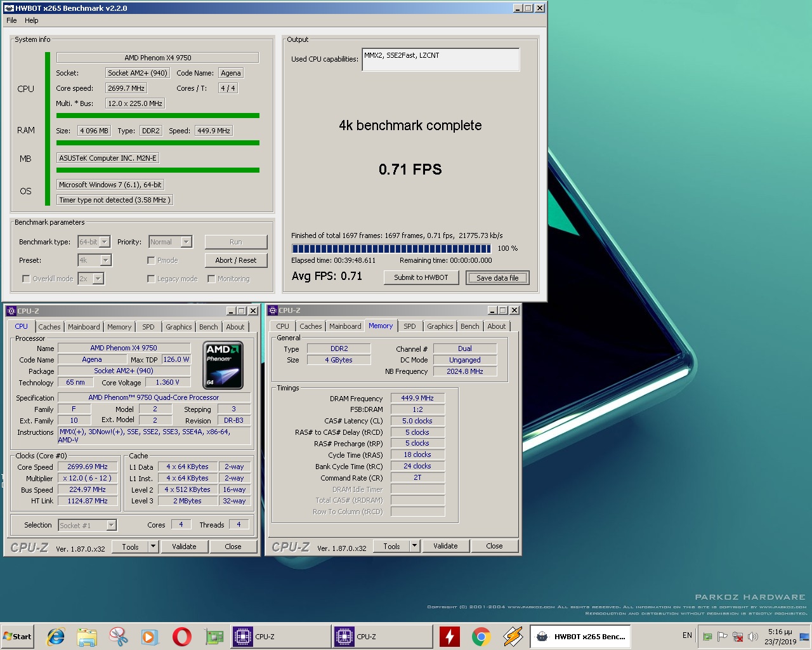Toggle the Legacy mode checkbox
The image size is (812, 650).
pyautogui.click(x=151, y=279)
